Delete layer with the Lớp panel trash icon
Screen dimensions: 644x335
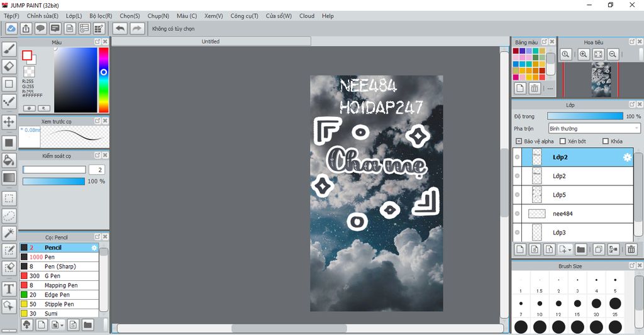pos(631,249)
